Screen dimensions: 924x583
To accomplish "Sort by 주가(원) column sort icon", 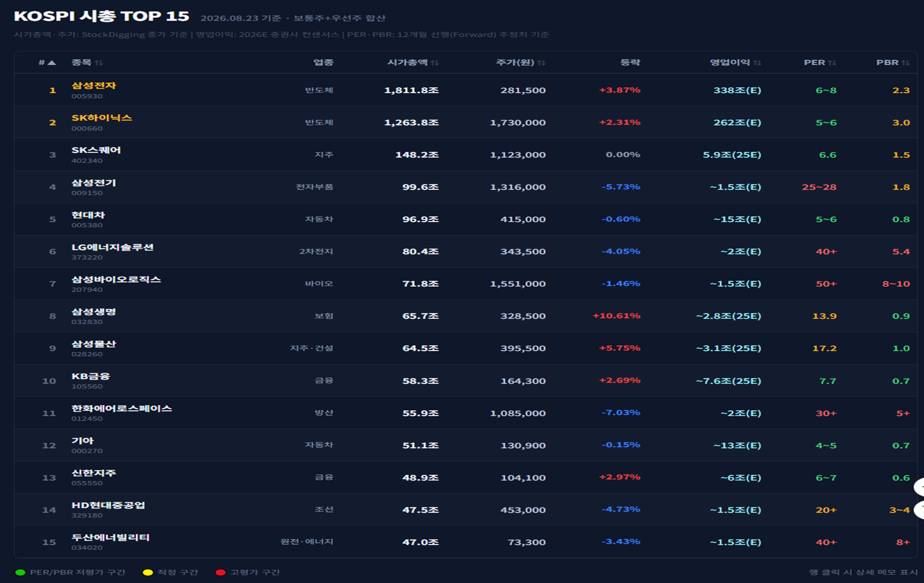I will (542, 62).
